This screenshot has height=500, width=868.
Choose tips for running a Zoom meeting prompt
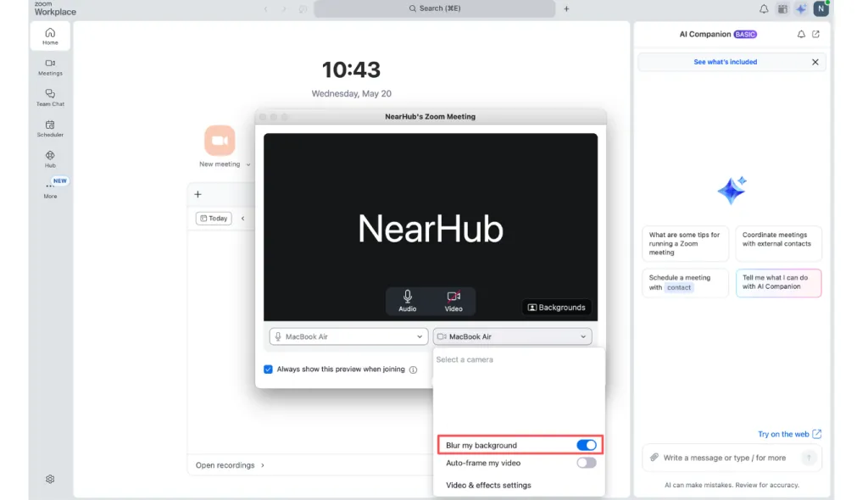685,243
